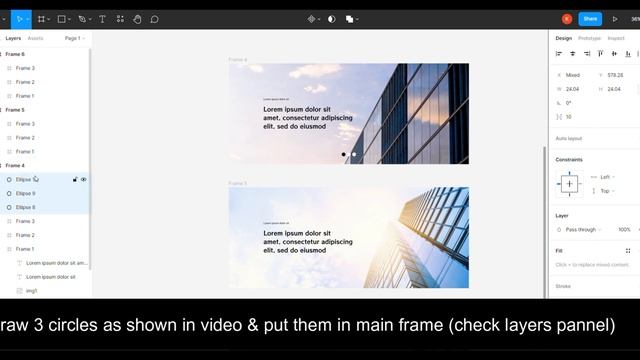Open the Pass through blend mode dropdown

583,230
